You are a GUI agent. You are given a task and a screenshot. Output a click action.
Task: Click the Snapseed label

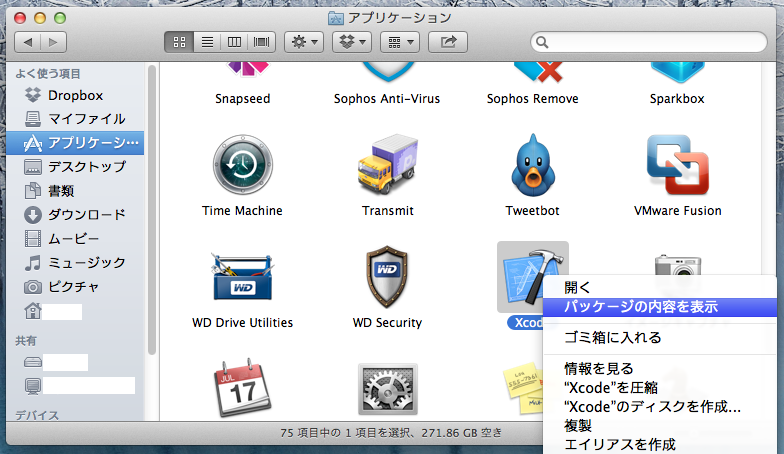[242, 99]
